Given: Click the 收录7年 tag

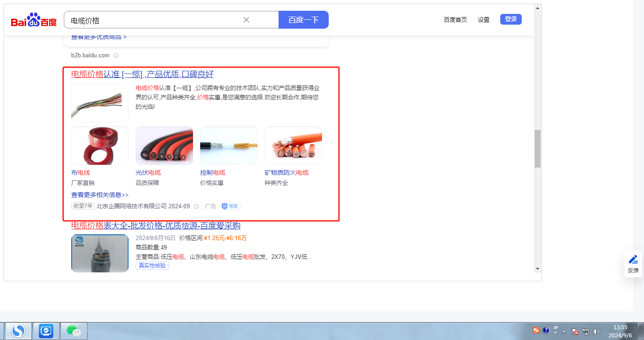Looking at the screenshot, I should pos(83,206).
